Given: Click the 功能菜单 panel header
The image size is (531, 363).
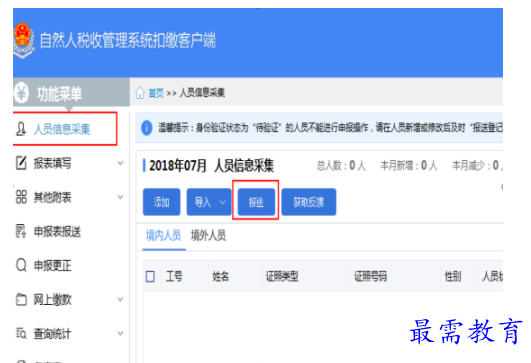Looking at the screenshot, I should 71,92.
